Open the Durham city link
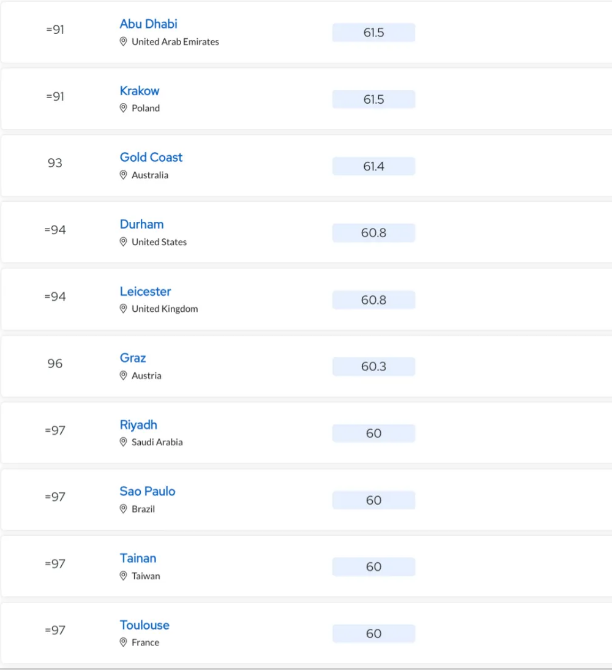This screenshot has width=612, height=670. point(141,224)
